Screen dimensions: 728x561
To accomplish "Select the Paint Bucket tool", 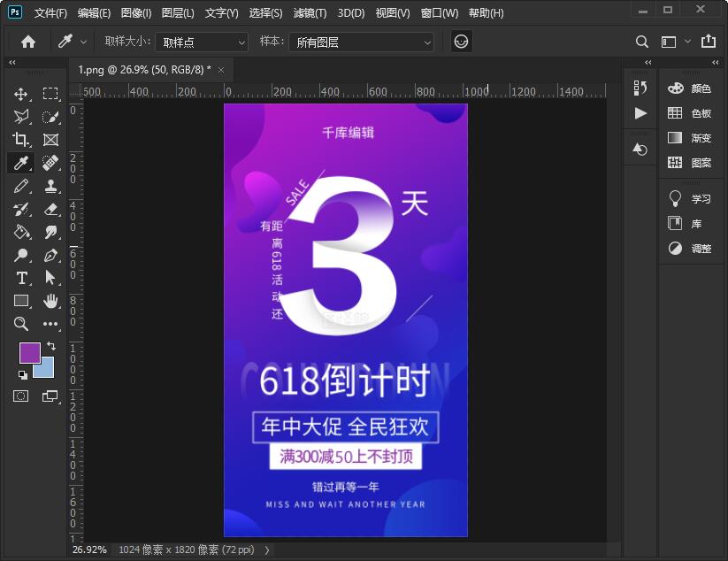I will coord(21,232).
